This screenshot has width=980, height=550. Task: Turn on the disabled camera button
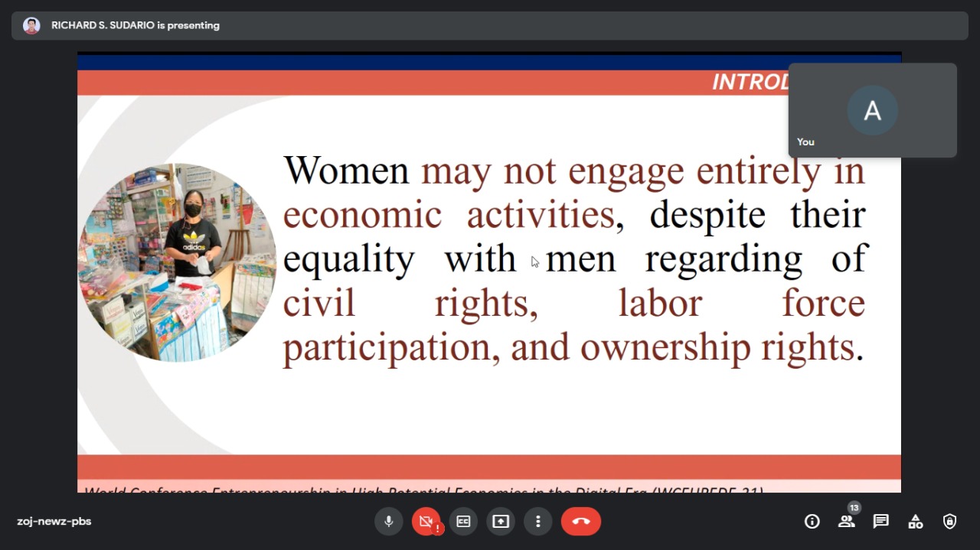point(426,522)
